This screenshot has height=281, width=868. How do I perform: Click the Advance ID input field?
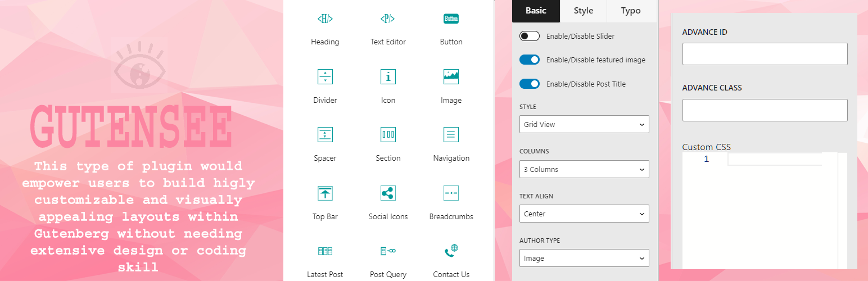click(x=765, y=54)
